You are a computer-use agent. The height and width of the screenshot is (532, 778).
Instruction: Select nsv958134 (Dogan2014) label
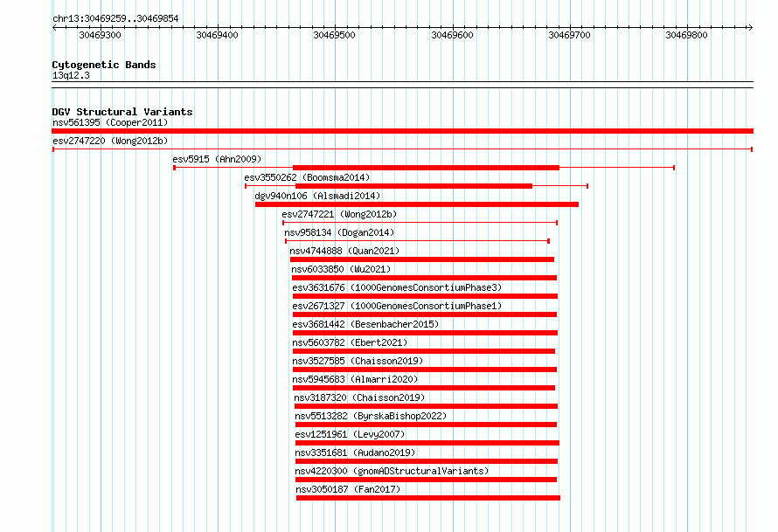tap(339, 232)
